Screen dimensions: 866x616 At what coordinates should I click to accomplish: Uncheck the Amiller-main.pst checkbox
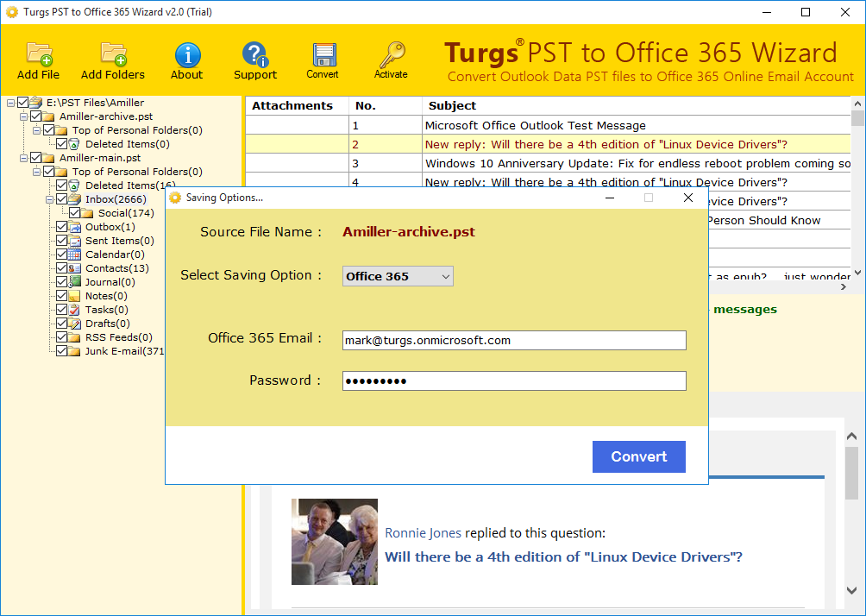(x=36, y=158)
